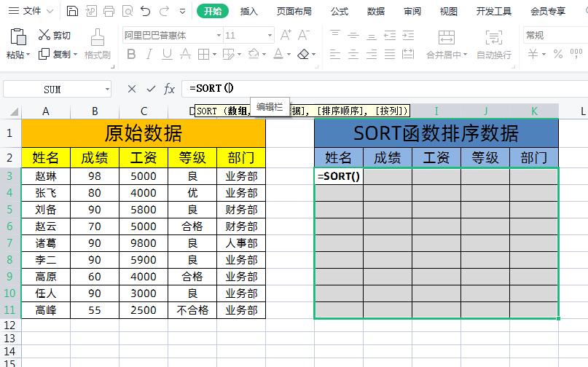Click the Print Preview icon

[128, 11]
